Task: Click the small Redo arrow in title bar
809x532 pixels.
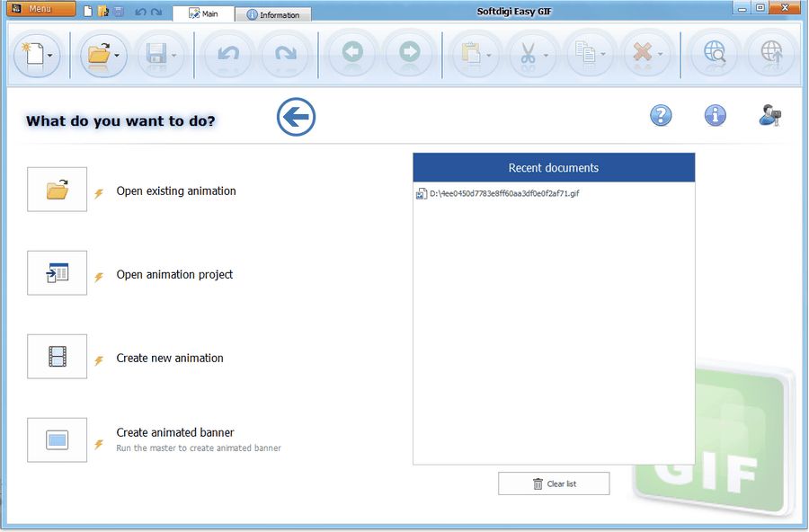Action: (156, 12)
